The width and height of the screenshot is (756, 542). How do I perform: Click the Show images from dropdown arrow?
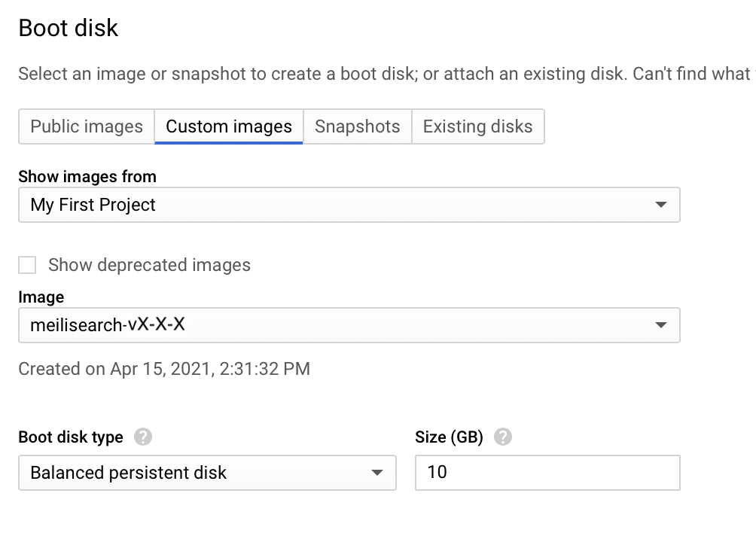pos(661,205)
